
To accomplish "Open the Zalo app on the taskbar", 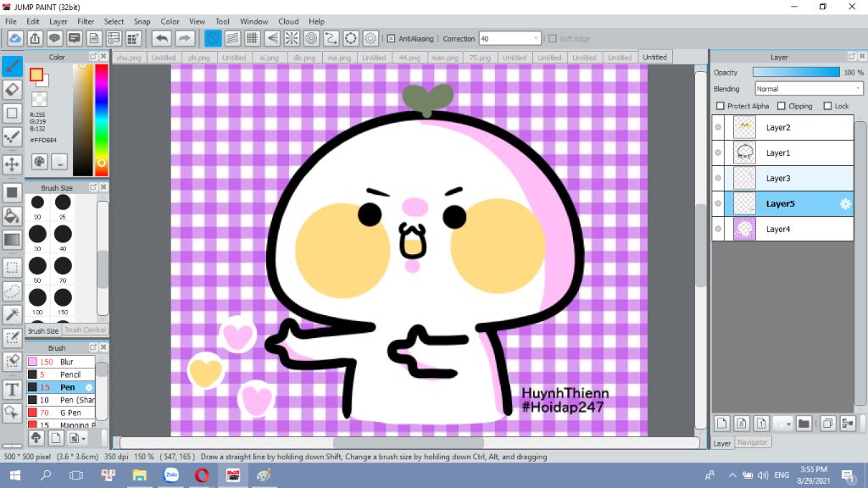I will 171,474.
